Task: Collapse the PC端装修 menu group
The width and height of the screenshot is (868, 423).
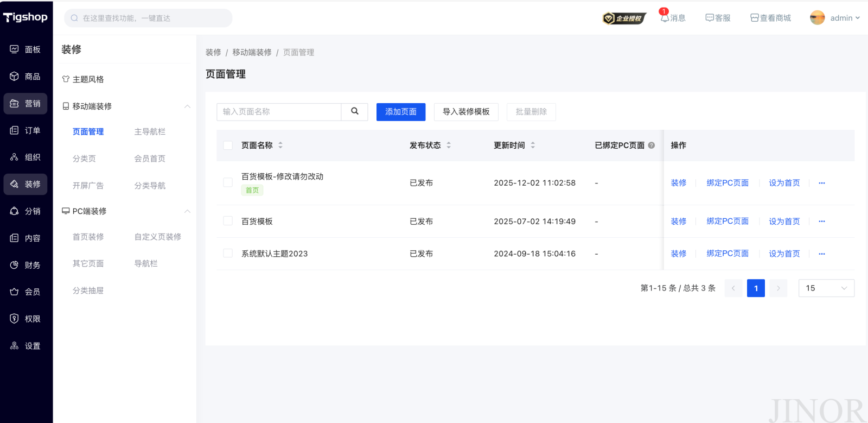Action: [187, 211]
